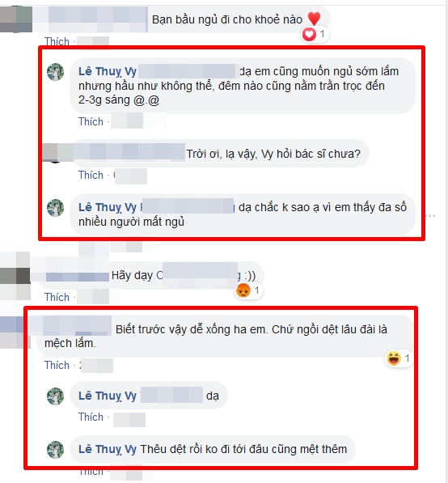Click the heart reaction badge on the first comment

coord(315,34)
